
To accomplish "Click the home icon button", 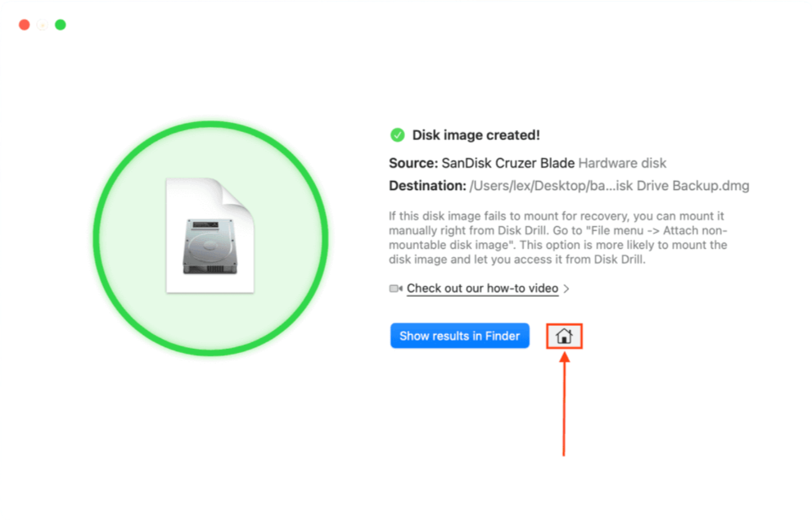I will 564,336.
